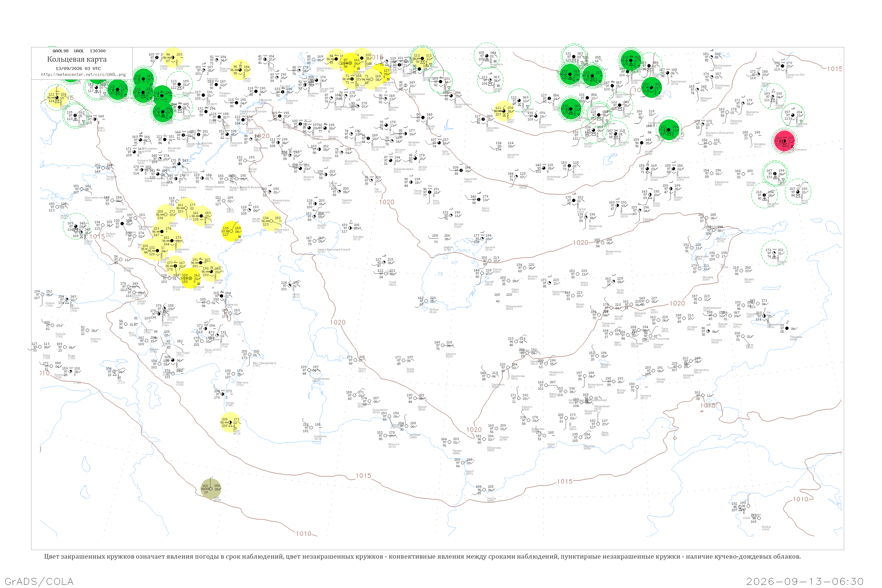Viewport: 882px width, 588px height.
Task: Select the bright yellow Грозный fog station
Action: click(x=191, y=278)
